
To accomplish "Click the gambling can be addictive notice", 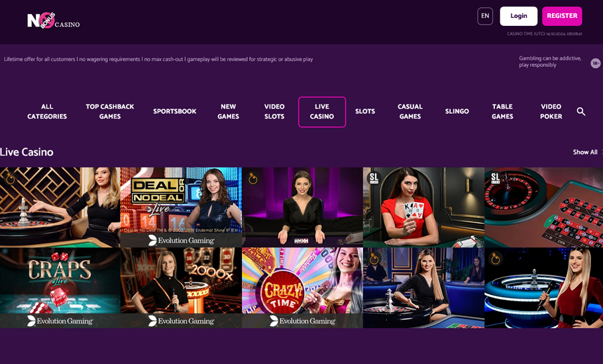I will (550, 62).
